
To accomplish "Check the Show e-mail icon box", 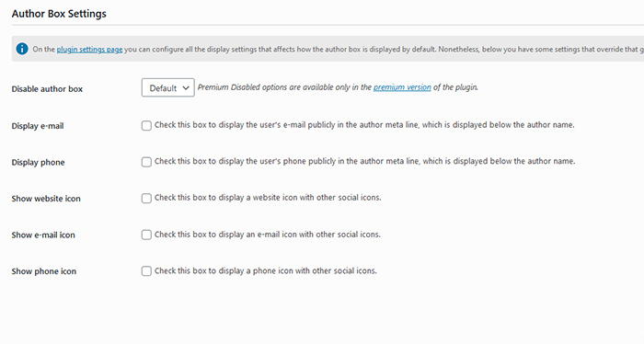I will coord(146,235).
